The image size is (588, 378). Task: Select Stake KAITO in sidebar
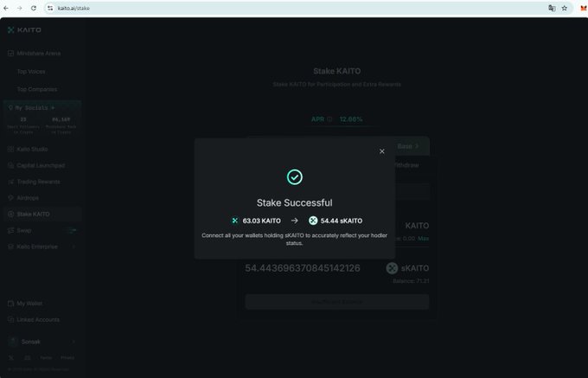tap(42, 215)
